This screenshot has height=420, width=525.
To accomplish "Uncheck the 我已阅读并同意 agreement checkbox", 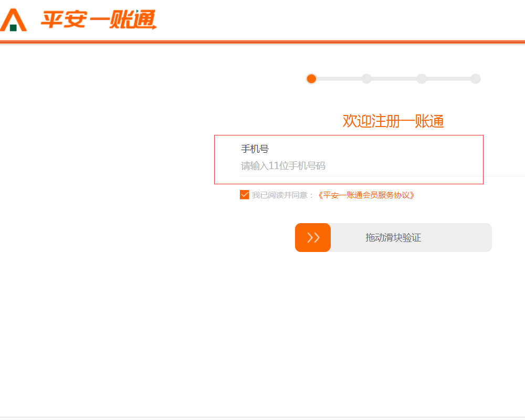I will click(x=245, y=195).
